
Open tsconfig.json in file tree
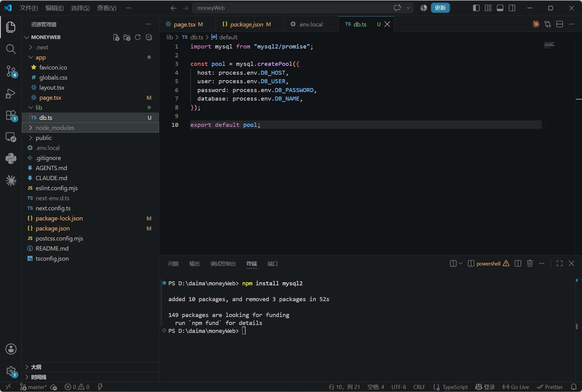(90, 258)
